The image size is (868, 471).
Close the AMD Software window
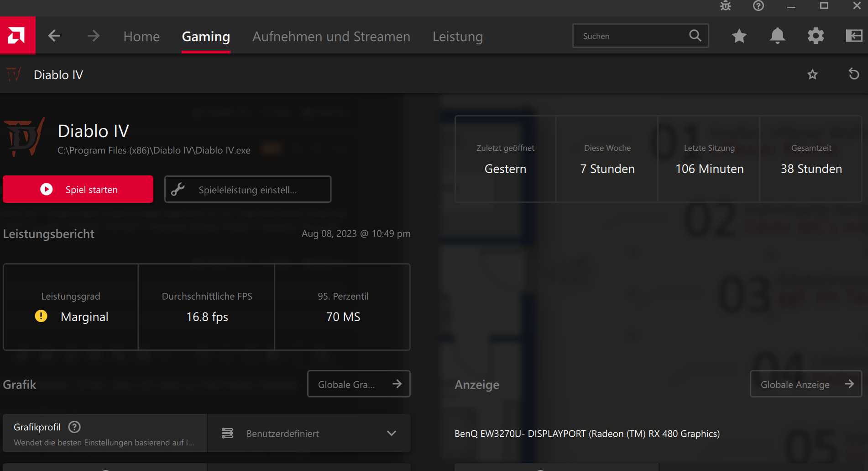[857, 6]
